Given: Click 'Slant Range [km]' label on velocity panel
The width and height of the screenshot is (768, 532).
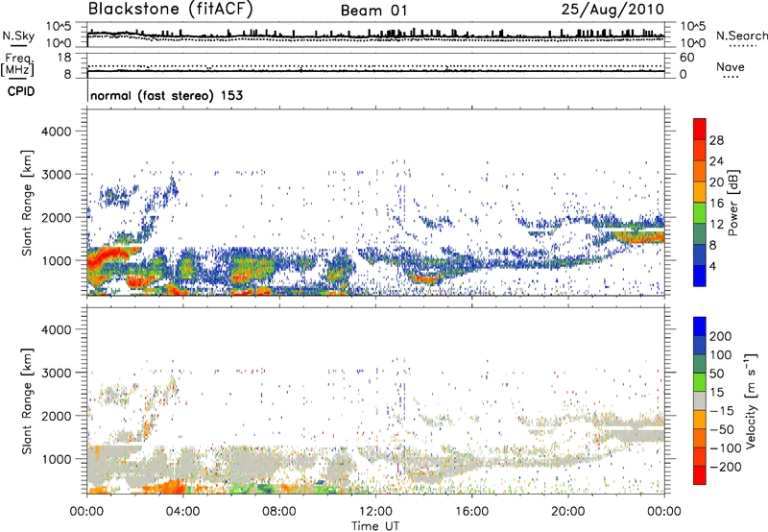Looking at the screenshot, I should (27, 401).
